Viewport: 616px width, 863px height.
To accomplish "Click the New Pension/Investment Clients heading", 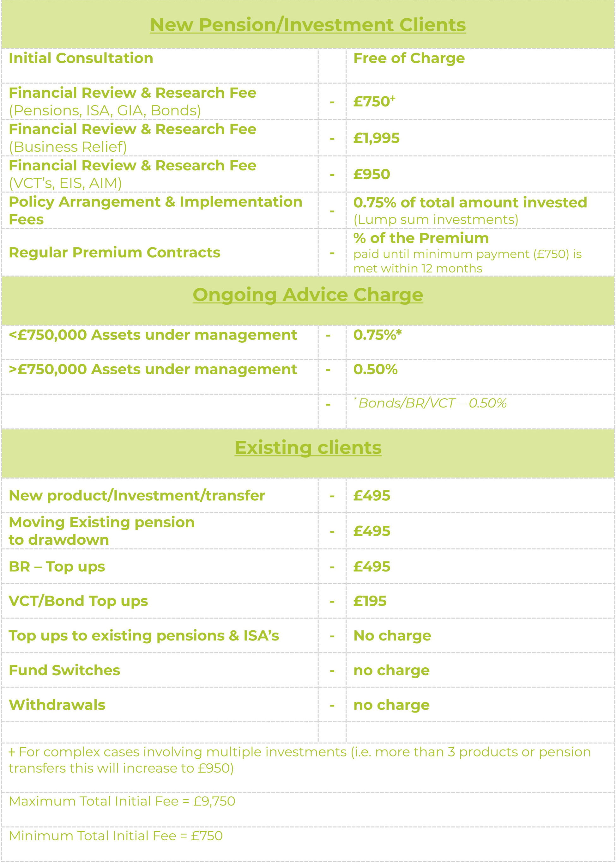I will click(308, 25).
